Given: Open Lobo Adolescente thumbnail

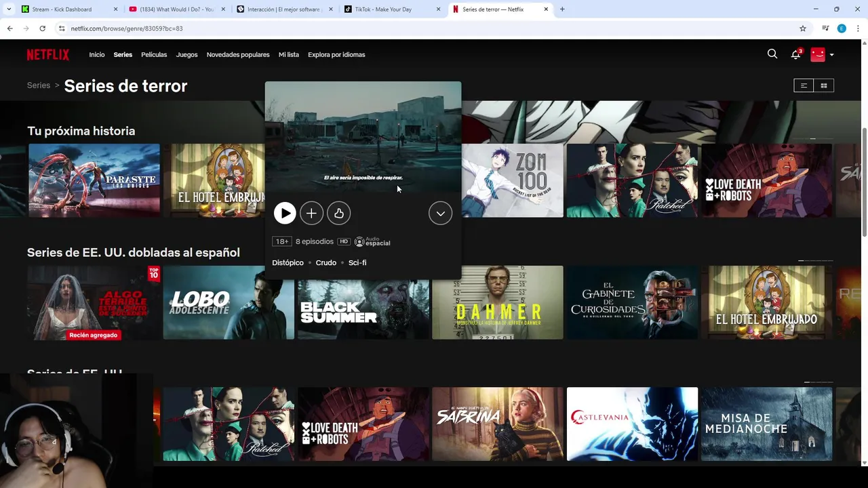Looking at the screenshot, I should [x=229, y=302].
